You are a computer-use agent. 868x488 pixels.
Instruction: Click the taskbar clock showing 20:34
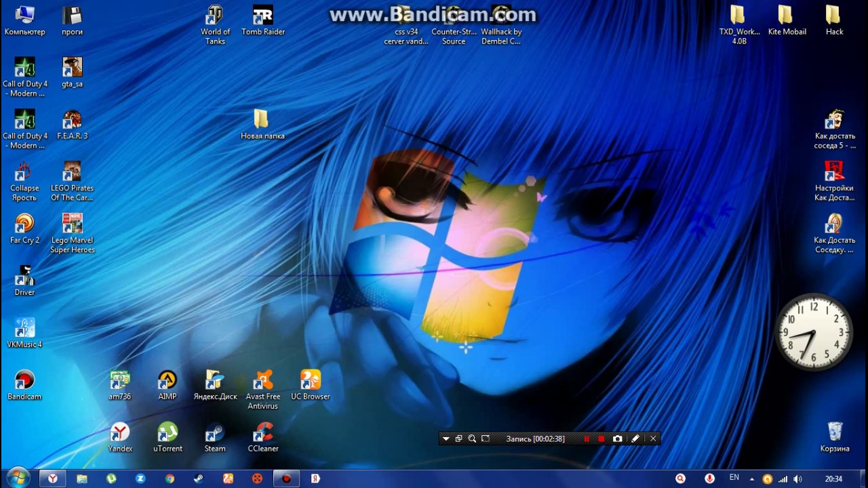(x=833, y=479)
